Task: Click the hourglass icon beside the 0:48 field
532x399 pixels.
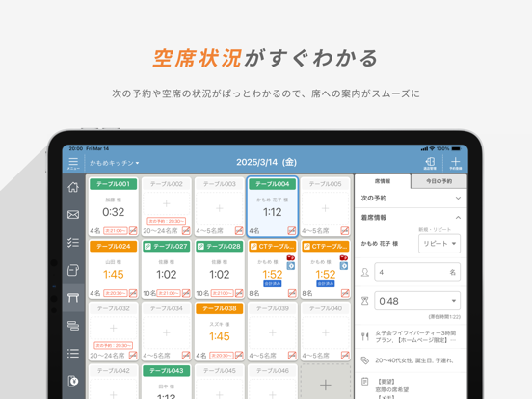Action: point(365,301)
